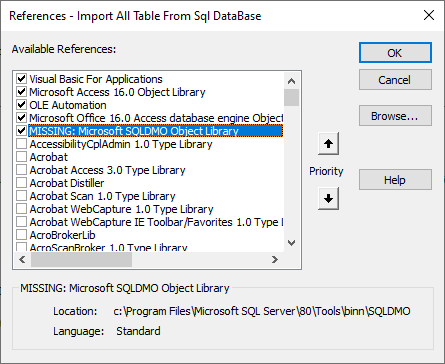This screenshot has height=364, width=445.
Task: Check the Acrobat reference checkbox
Action: (21, 157)
